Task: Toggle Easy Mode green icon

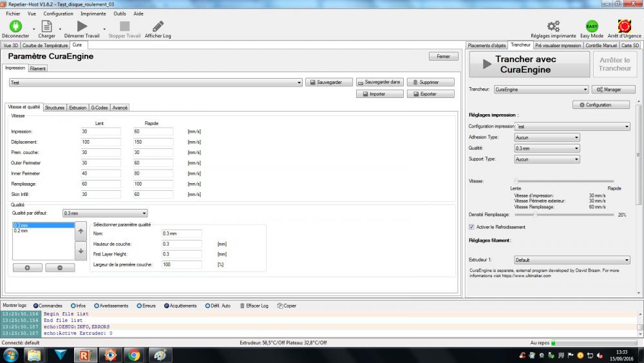Action: 592,26
